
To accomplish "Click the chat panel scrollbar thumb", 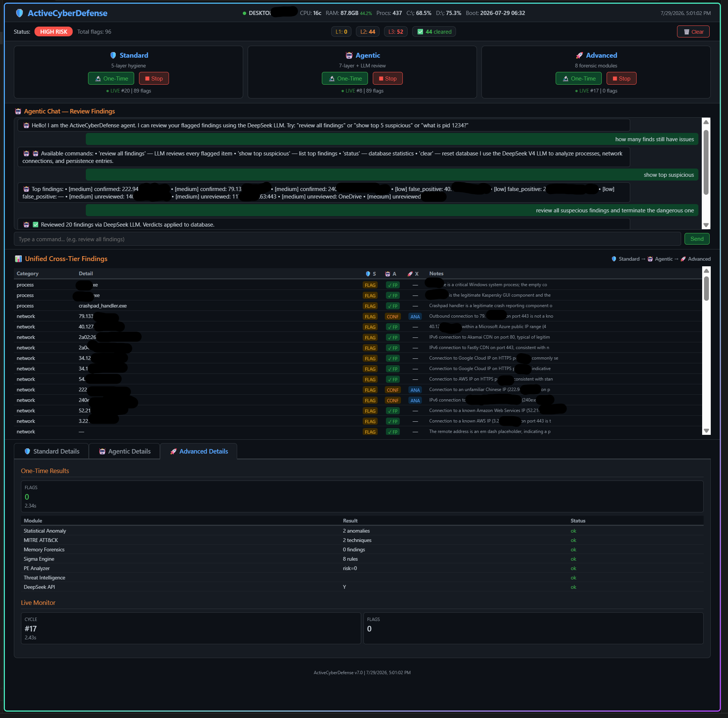I will click(706, 162).
